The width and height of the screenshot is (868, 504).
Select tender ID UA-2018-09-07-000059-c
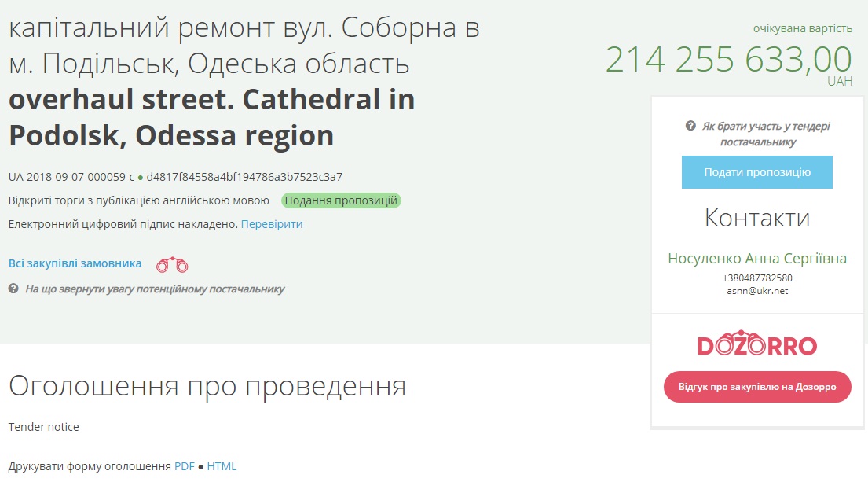click(x=71, y=177)
